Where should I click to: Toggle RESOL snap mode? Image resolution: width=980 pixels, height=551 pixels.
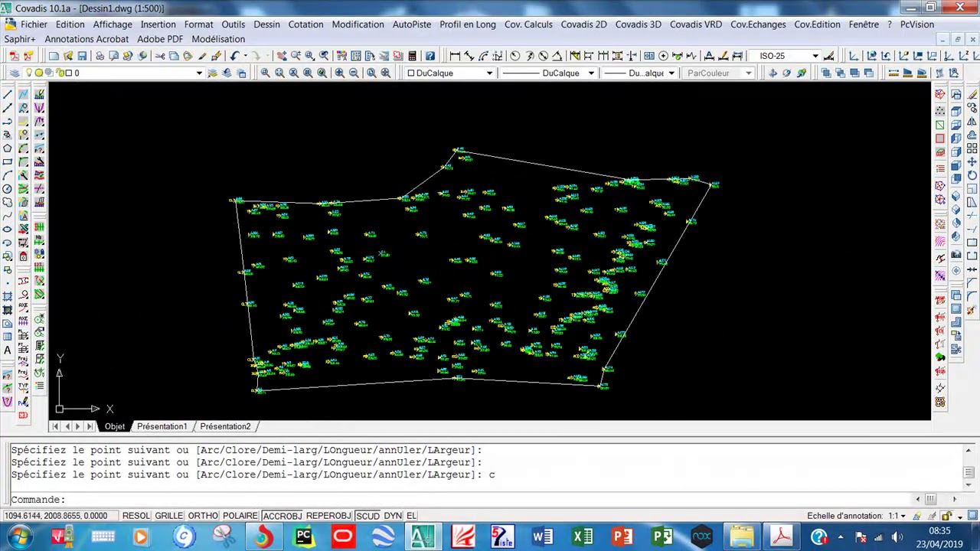pyautogui.click(x=136, y=516)
